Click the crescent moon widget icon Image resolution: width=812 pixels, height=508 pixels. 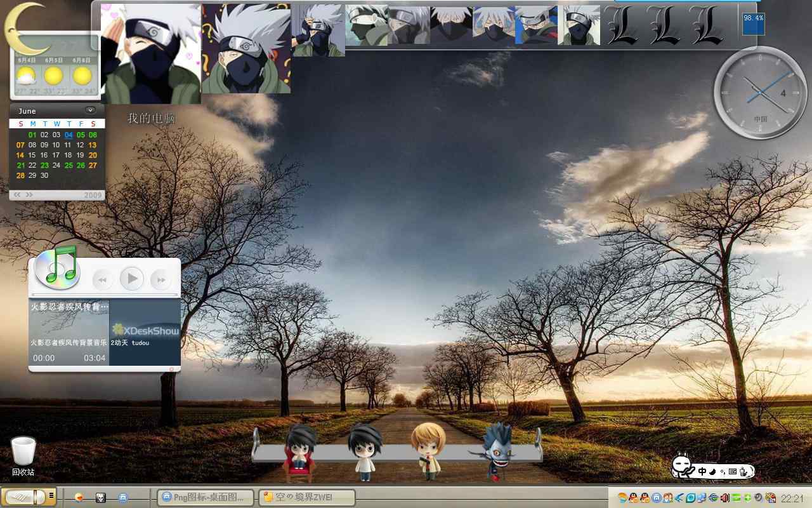click(x=27, y=29)
